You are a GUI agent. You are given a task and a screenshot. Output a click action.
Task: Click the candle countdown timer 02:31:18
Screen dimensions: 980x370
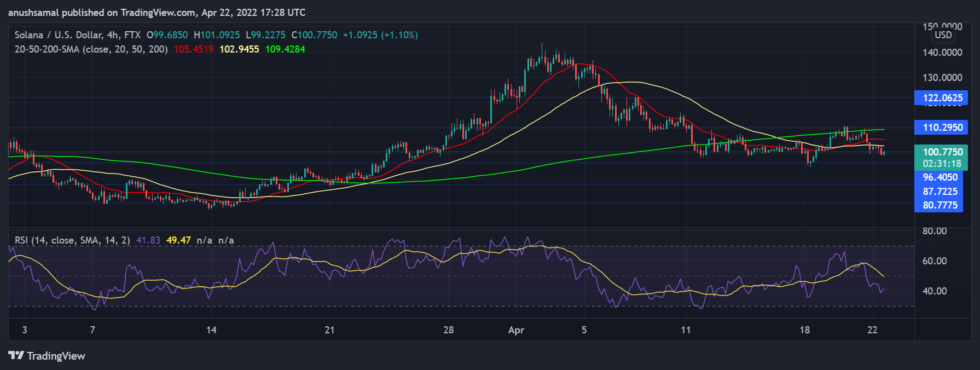[x=942, y=164]
